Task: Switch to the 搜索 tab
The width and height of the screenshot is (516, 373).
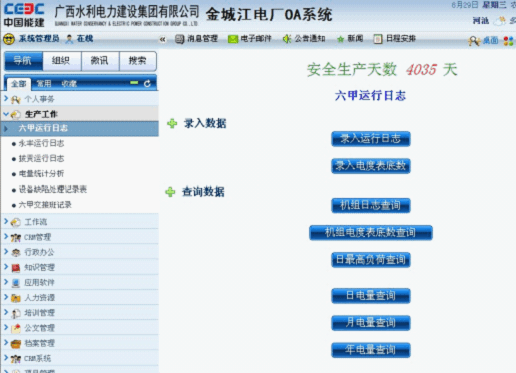Action: pos(138,61)
